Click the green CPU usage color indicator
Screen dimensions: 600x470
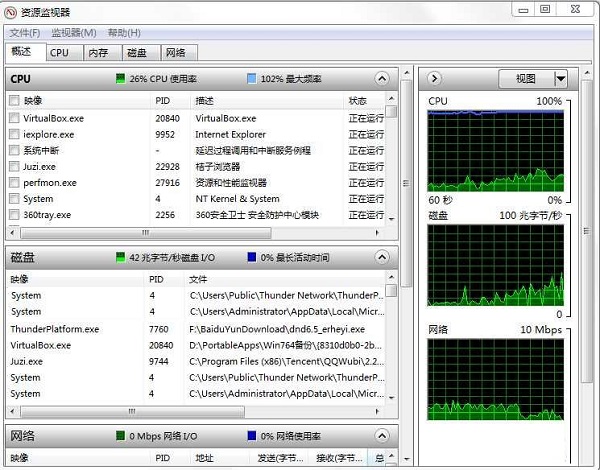click(x=121, y=78)
